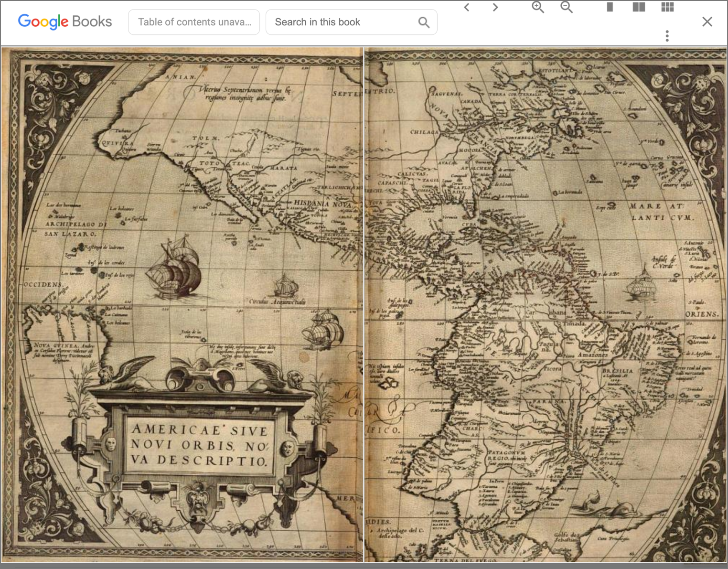Switch to two-page view
Image resolution: width=728 pixels, height=569 pixels.
(639, 7)
